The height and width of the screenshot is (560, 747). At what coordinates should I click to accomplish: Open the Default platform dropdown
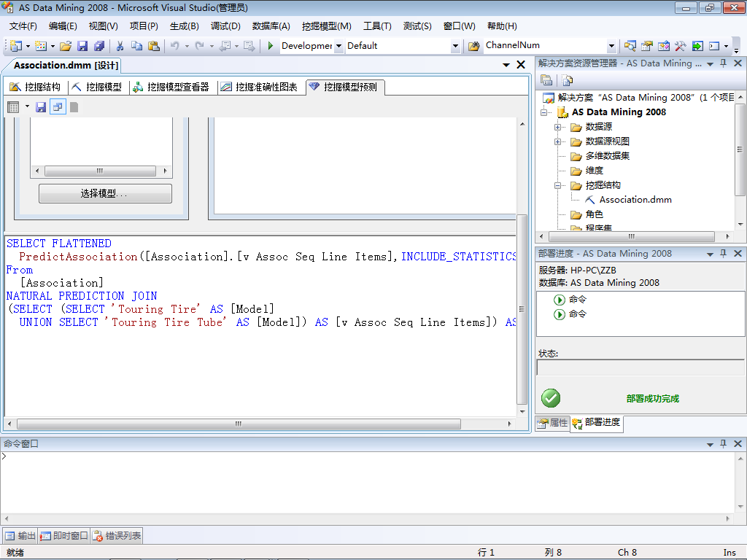tap(455, 46)
